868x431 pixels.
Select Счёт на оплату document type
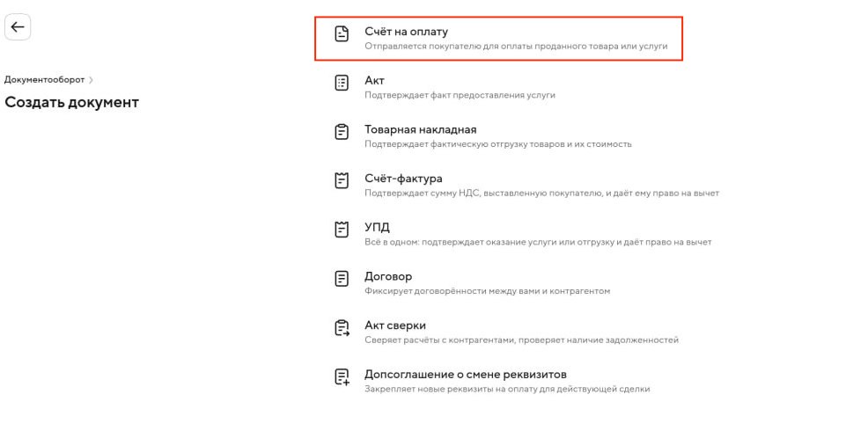(x=407, y=32)
